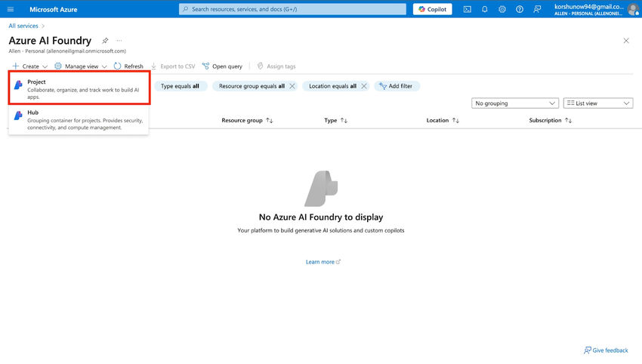Refresh the resource list

[x=128, y=66]
